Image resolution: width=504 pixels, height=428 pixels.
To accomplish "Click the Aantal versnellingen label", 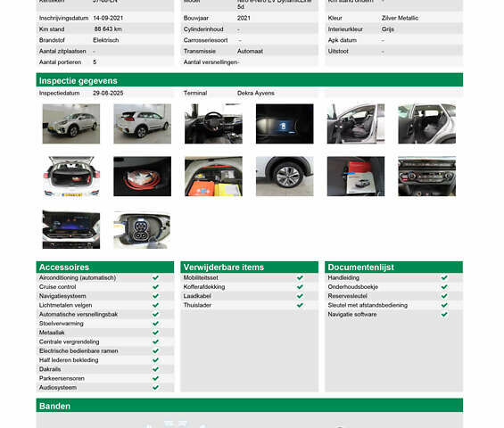I will [211, 62].
